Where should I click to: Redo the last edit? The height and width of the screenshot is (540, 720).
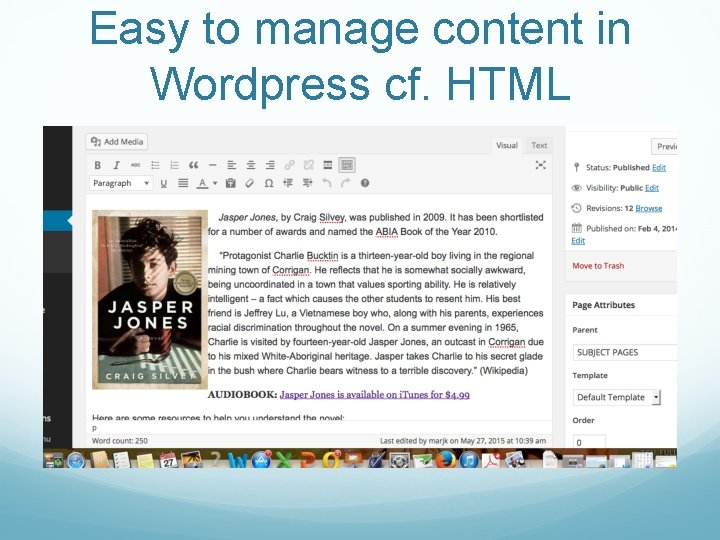[345, 183]
